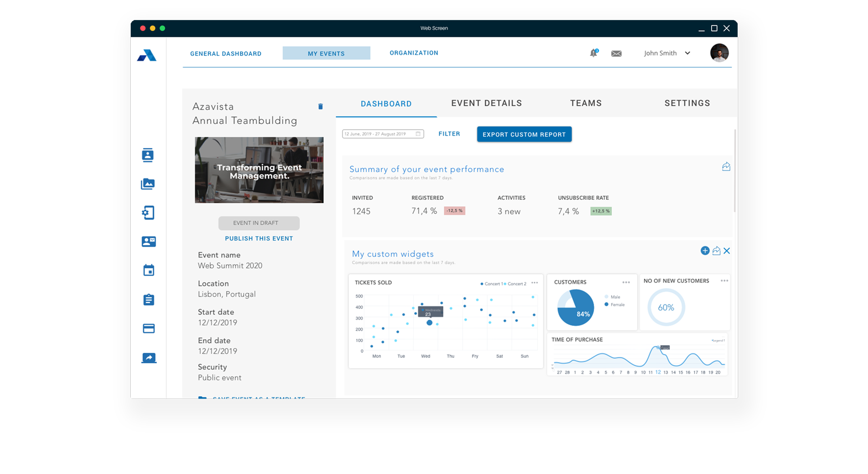
Task: Delete the event with the trash icon
Action: click(320, 106)
